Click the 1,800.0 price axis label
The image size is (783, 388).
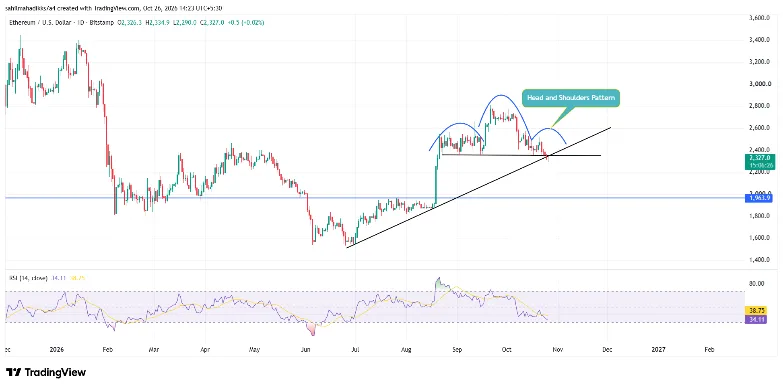(x=761, y=216)
